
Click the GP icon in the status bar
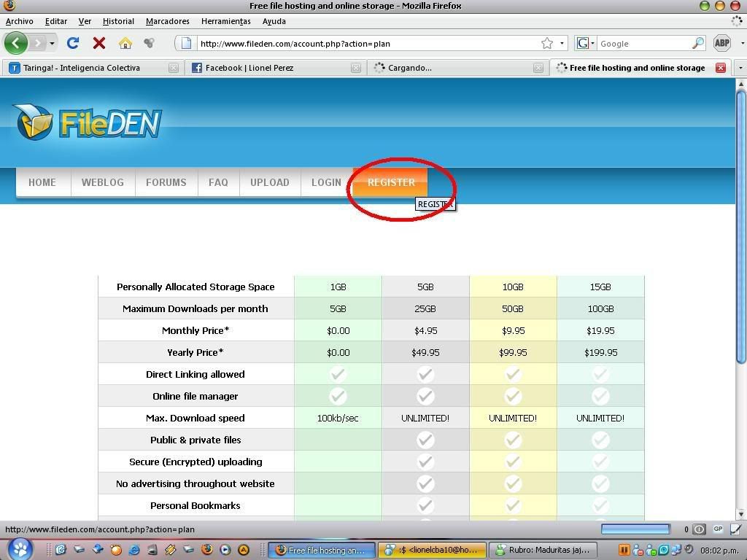(x=718, y=529)
